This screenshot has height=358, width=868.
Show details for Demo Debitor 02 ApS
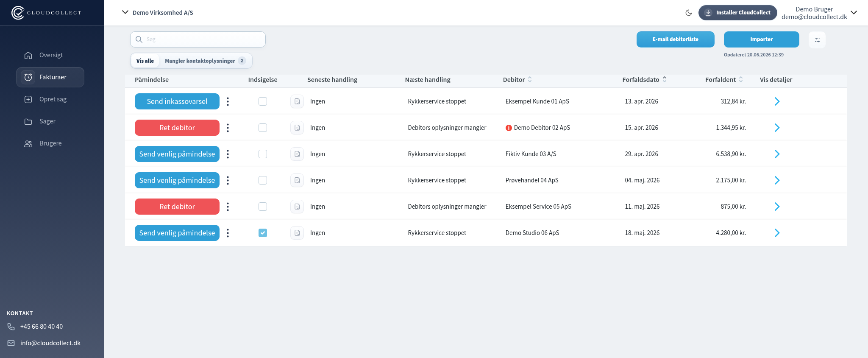pyautogui.click(x=777, y=128)
